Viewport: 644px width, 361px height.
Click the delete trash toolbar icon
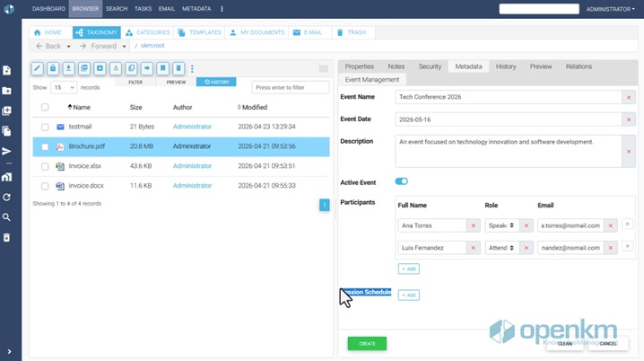coord(178,68)
